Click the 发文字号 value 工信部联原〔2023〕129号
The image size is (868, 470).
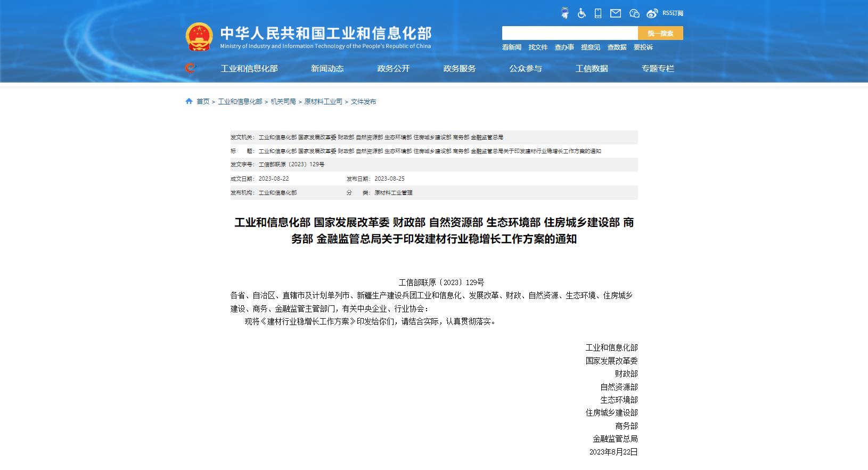tap(291, 165)
